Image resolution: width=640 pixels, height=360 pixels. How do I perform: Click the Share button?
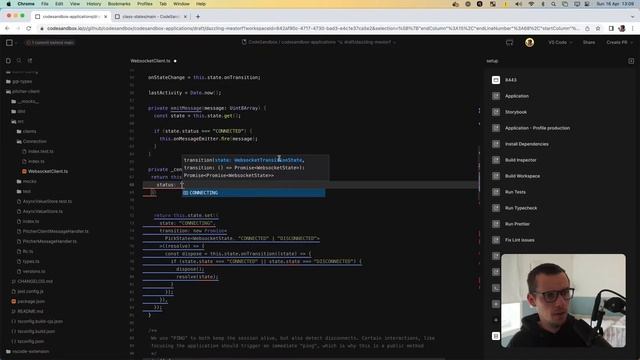pos(589,42)
